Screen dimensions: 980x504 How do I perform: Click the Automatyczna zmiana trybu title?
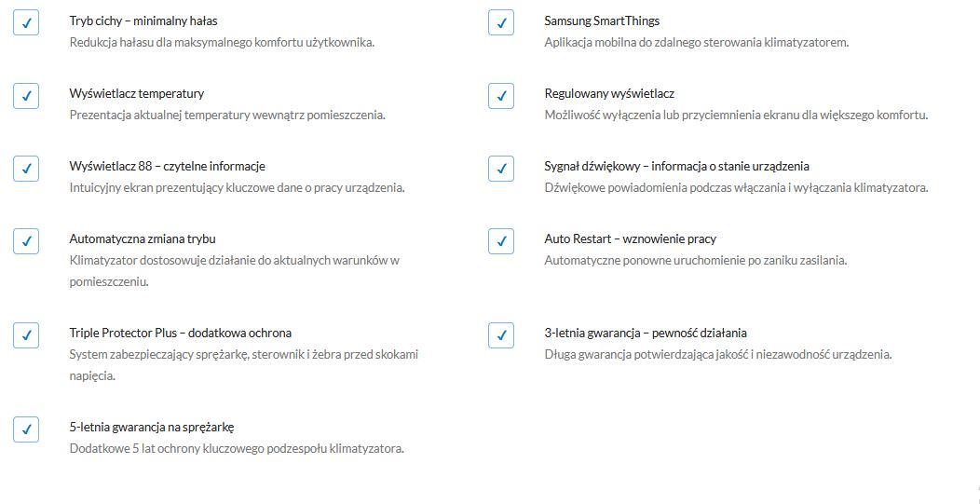(x=143, y=238)
